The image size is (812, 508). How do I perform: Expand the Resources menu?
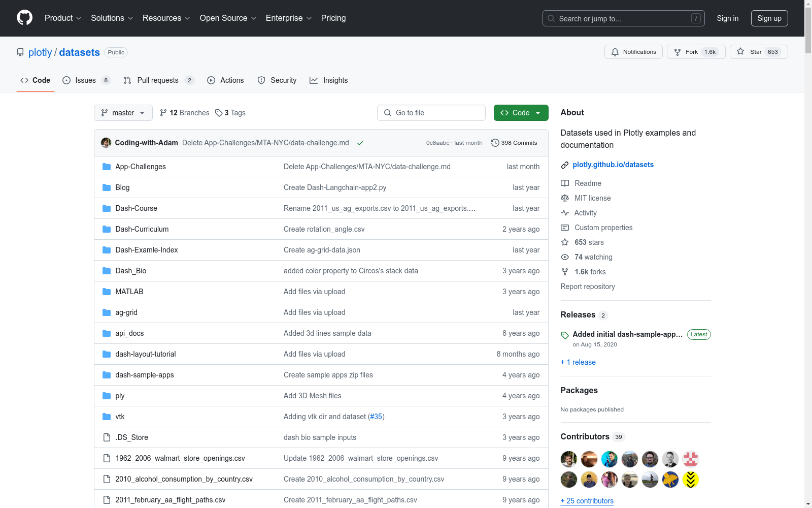click(166, 18)
